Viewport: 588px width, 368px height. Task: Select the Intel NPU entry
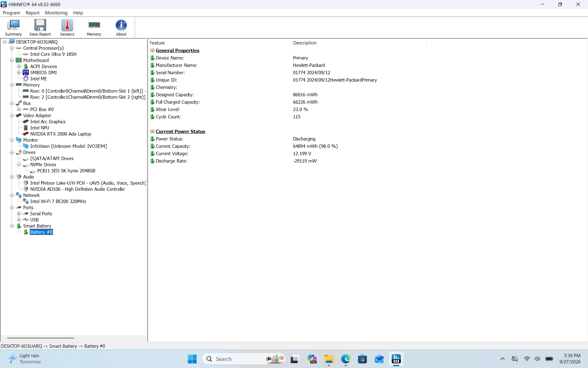(40, 128)
